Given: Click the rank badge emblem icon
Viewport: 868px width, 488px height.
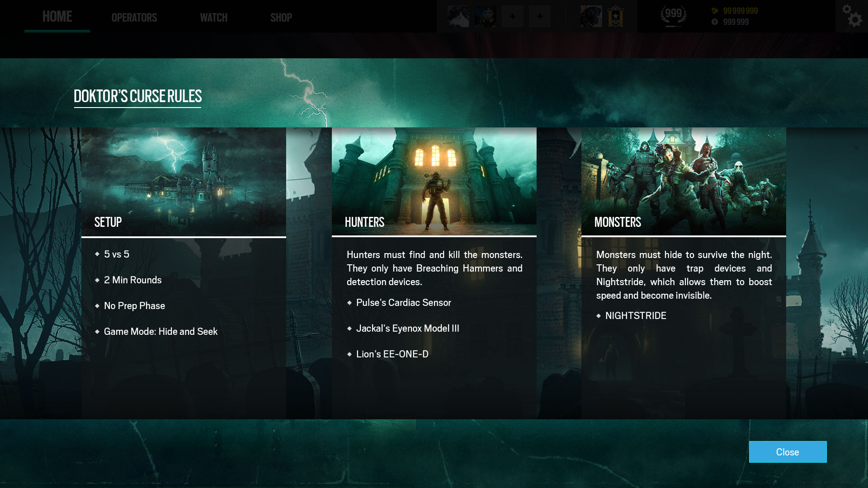Looking at the screenshot, I should point(615,16).
